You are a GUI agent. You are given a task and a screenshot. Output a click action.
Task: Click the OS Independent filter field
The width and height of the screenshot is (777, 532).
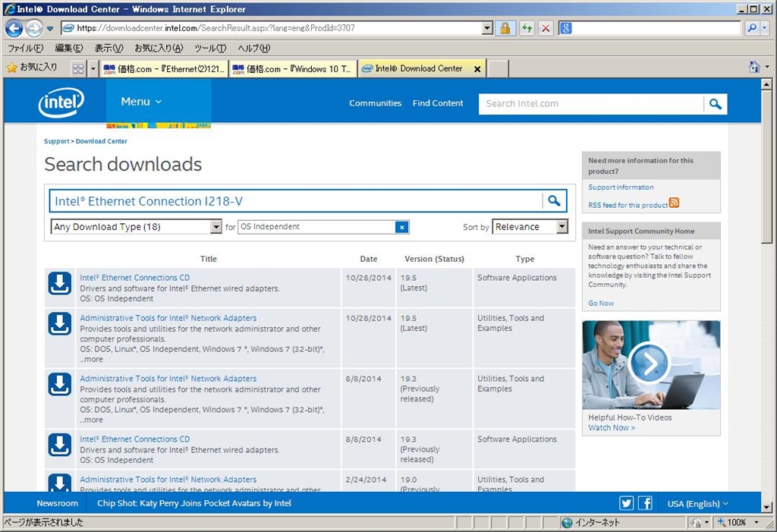point(316,227)
